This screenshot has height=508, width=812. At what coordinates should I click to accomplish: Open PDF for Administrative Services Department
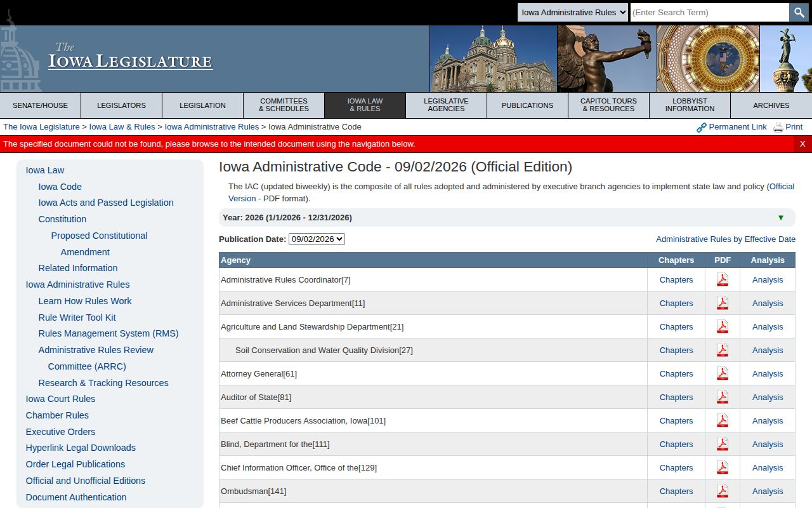pyautogui.click(x=723, y=304)
